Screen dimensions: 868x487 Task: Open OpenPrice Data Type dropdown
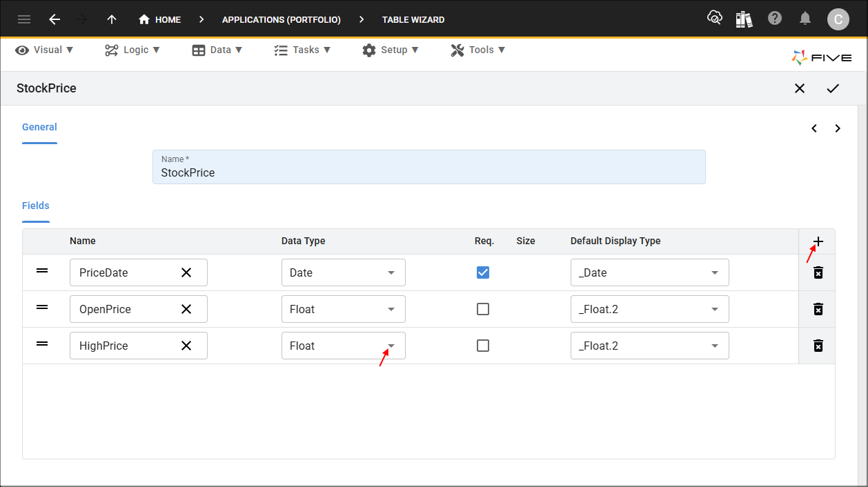tap(344, 309)
